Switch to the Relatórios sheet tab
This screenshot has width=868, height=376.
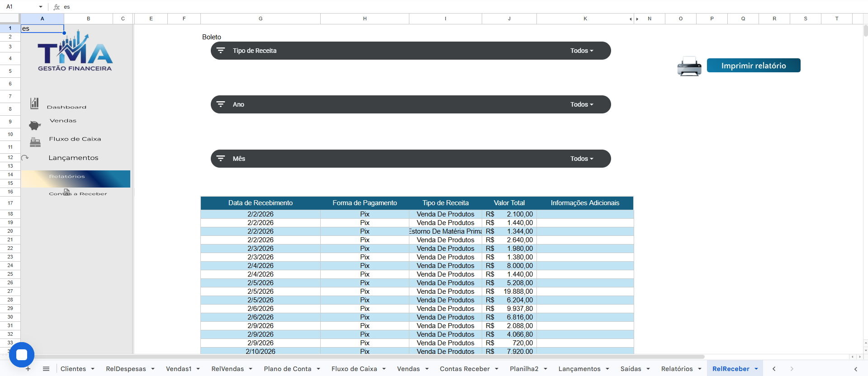tap(677, 369)
